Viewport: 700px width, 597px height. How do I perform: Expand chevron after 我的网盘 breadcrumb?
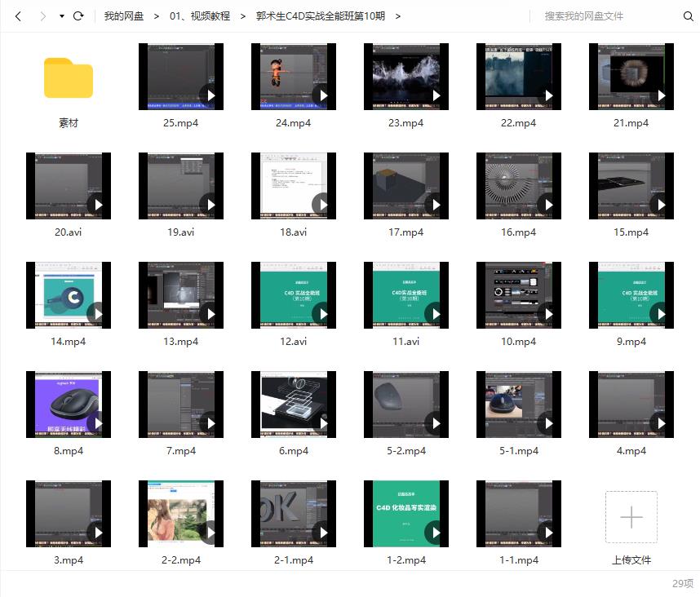[x=156, y=16]
